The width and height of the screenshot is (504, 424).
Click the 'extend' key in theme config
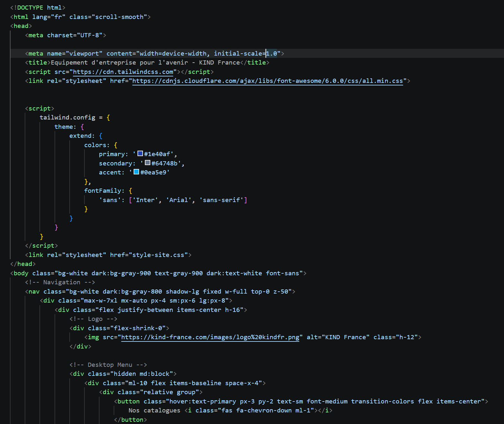(80, 136)
